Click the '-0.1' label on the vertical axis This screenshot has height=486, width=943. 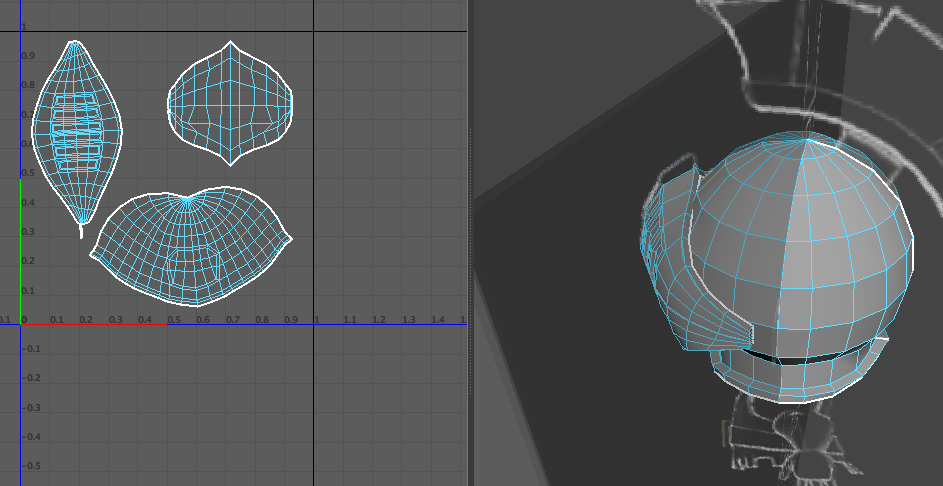[31, 349]
